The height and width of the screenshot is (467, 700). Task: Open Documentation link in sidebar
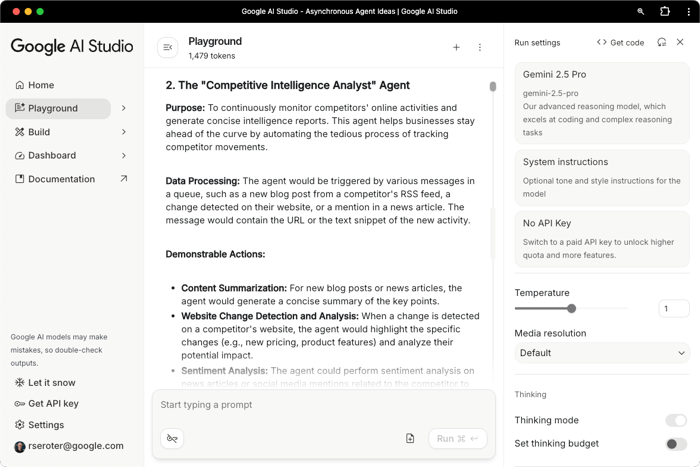click(61, 179)
